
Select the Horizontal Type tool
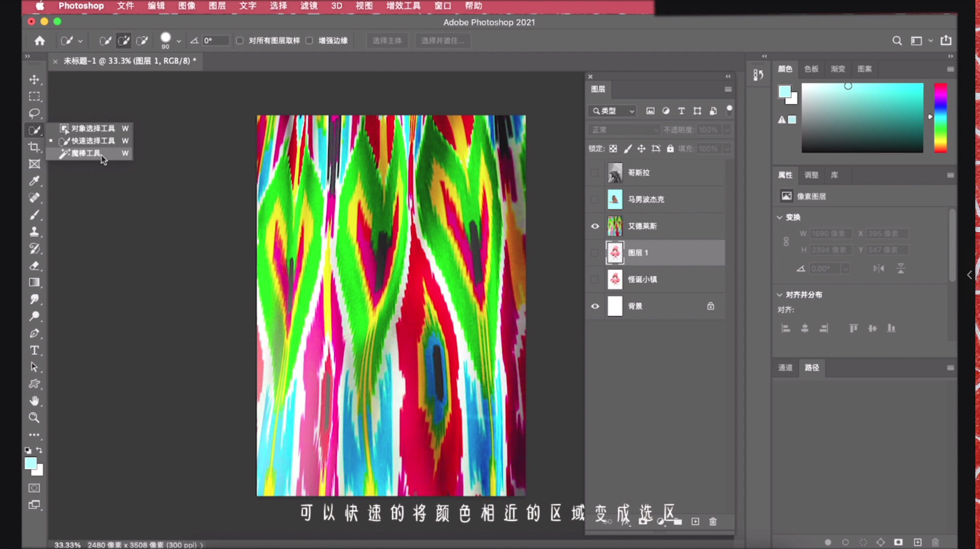34,350
